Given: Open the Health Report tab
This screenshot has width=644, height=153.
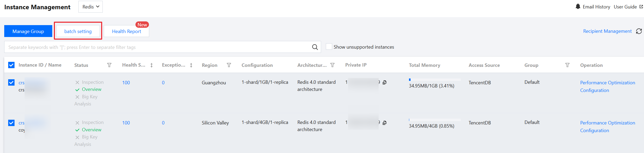Looking at the screenshot, I should click(126, 31).
